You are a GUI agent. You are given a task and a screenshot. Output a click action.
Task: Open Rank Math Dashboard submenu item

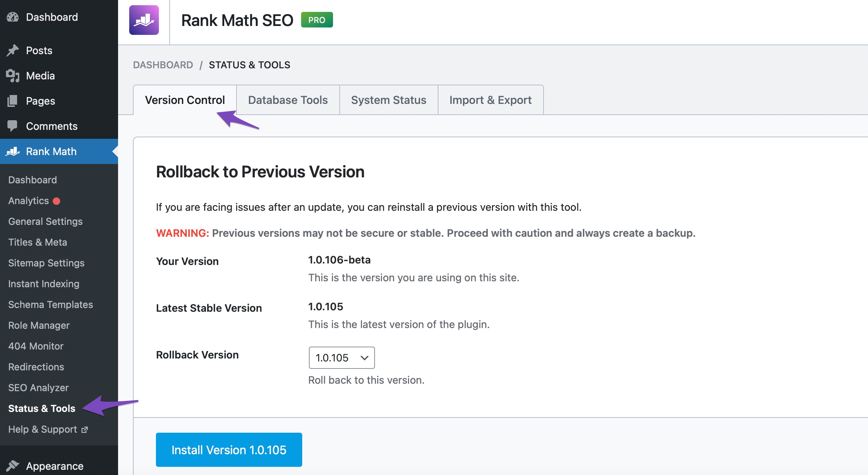pyautogui.click(x=33, y=180)
